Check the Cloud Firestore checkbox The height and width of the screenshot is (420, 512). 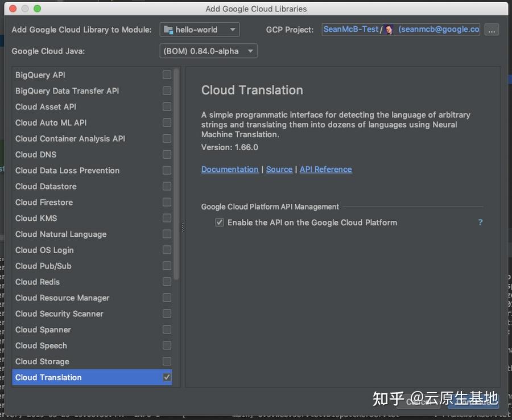point(167,202)
